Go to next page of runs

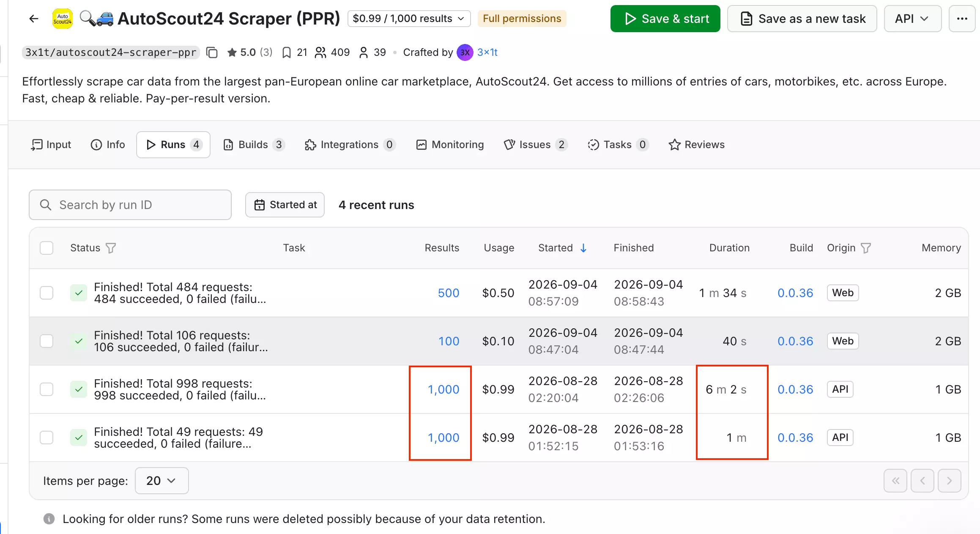point(950,481)
